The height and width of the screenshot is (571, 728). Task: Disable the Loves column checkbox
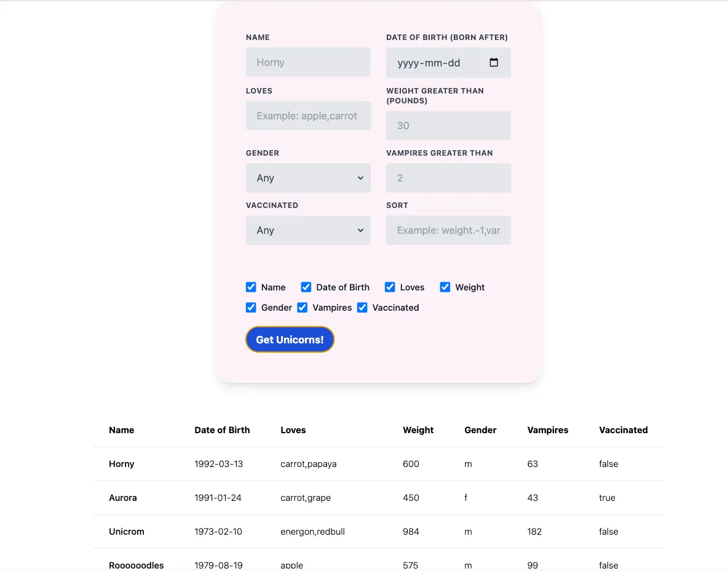pos(390,287)
